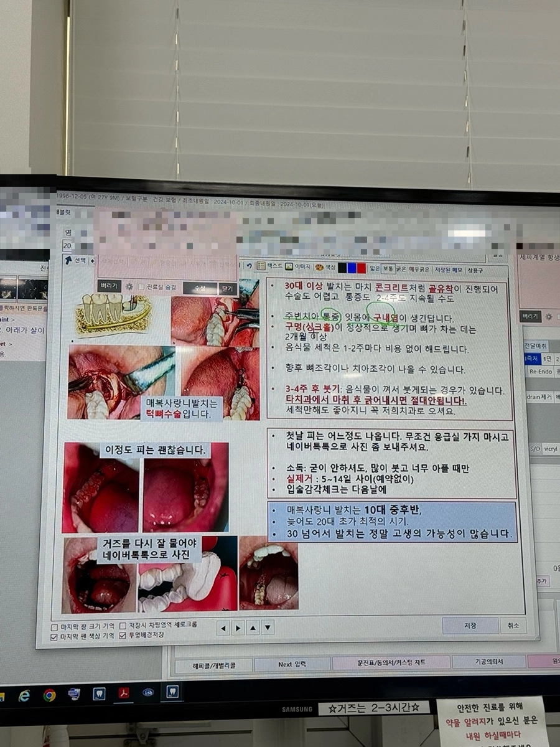The width and height of the screenshot is (560, 747).
Task: Cancel with the 취소 button
Action: (513, 626)
